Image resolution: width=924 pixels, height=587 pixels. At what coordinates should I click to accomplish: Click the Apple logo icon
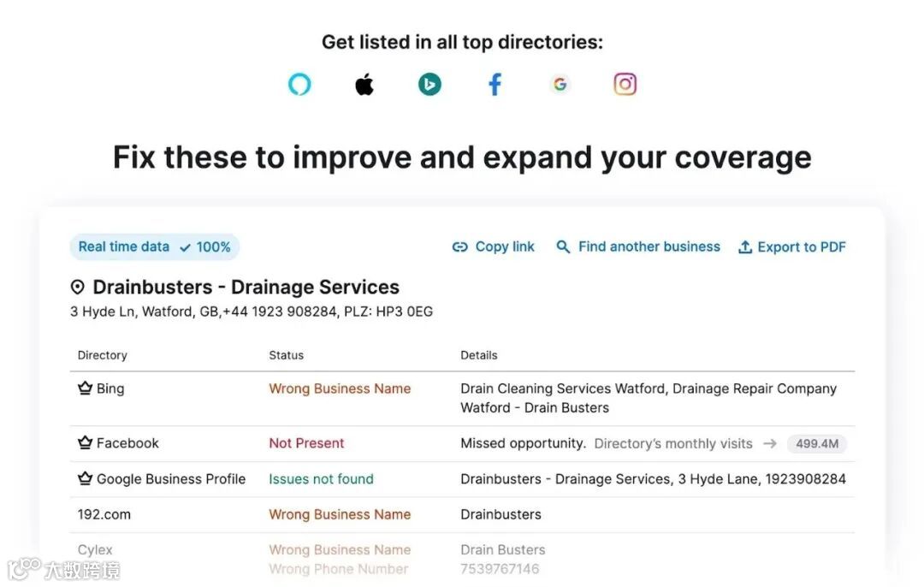364,85
